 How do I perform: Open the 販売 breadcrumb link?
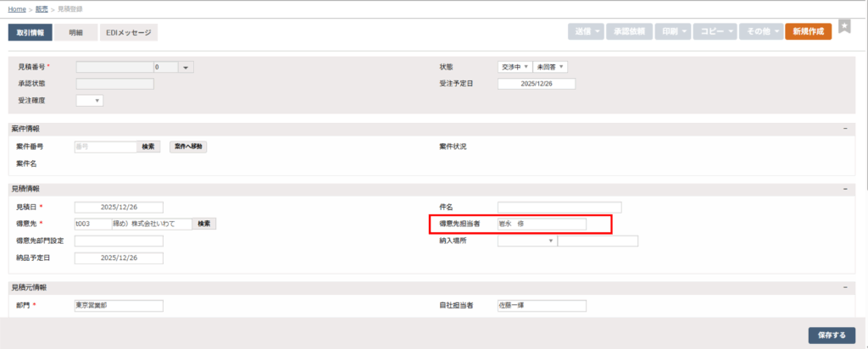click(x=42, y=8)
